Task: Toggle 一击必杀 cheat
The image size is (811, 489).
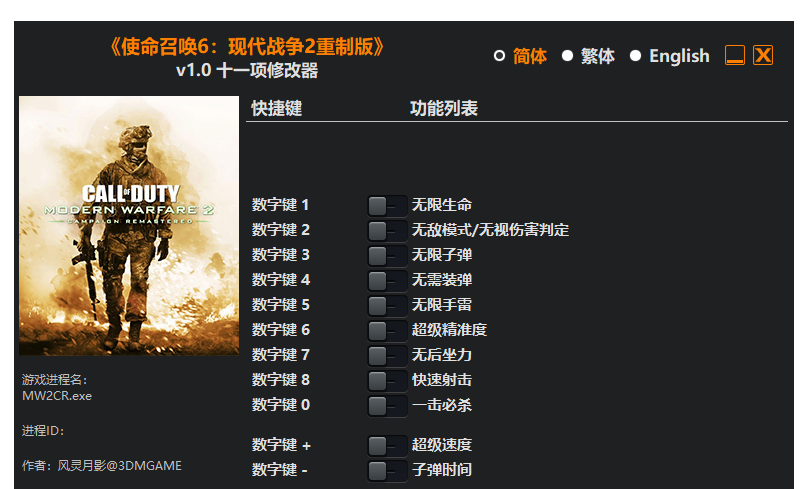Action: (x=387, y=405)
